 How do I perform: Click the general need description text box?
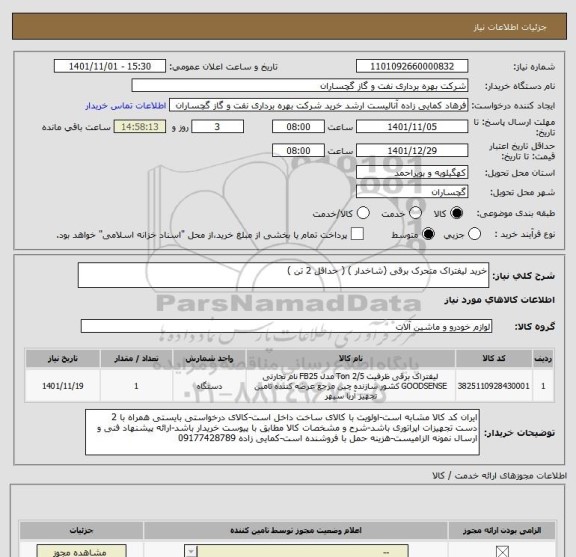283,275
